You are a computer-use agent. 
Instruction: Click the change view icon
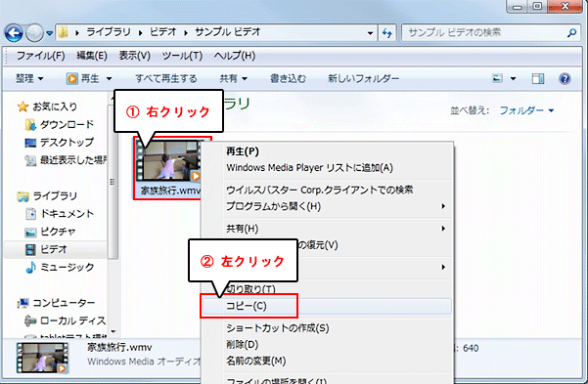(497, 79)
